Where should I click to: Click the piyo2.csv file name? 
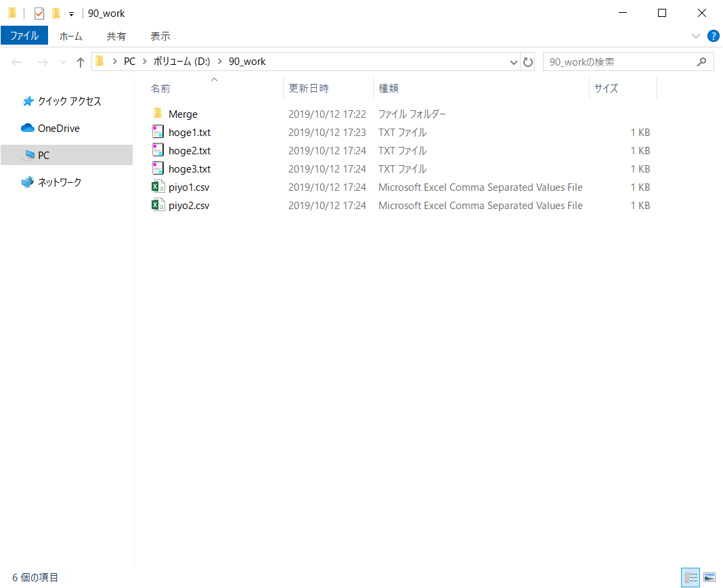pyautogui.click(x=189, y=206)
